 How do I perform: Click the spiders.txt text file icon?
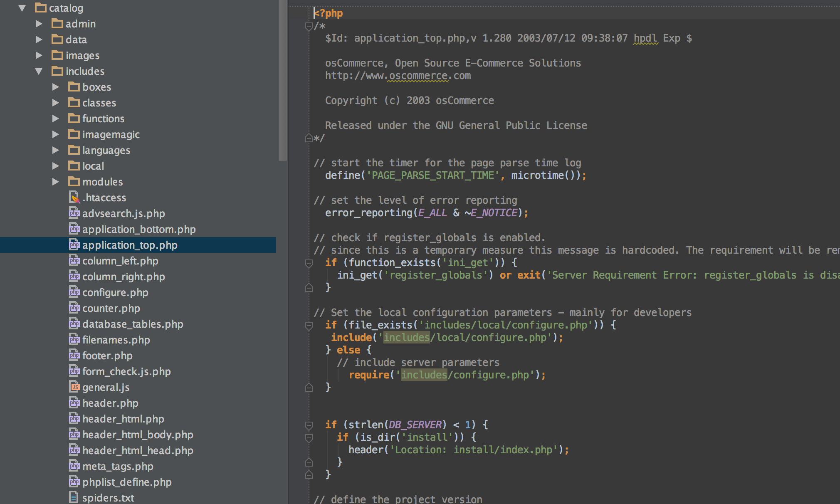coord(74,498)
